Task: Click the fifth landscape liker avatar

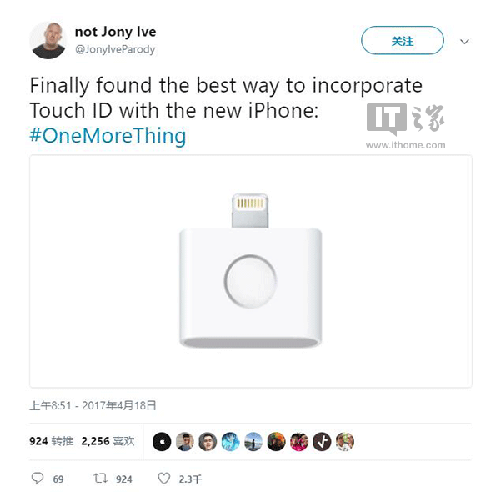Action: click(x=253, y=442)
